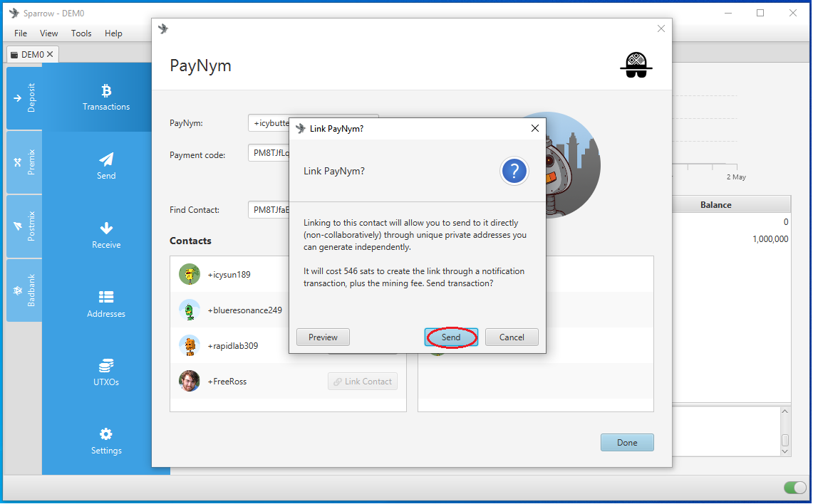Cancel linking the PayNym

512,337
